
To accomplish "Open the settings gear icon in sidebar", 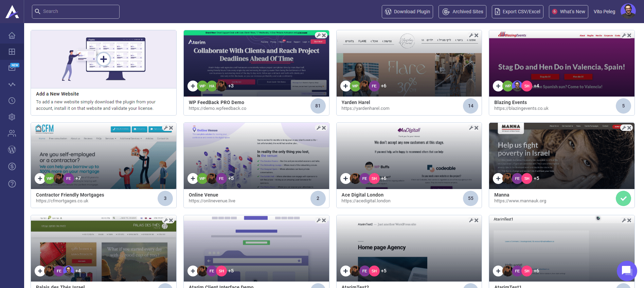I will (x=12, y=117).
